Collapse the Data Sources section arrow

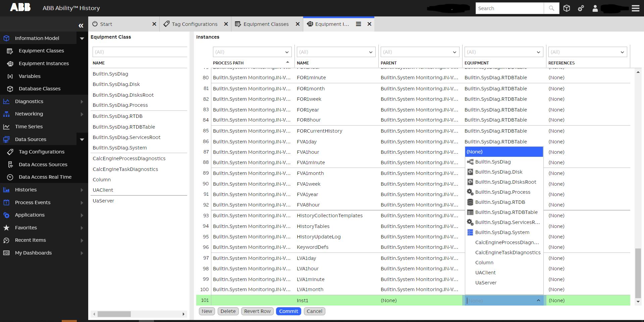pos(82,139)
